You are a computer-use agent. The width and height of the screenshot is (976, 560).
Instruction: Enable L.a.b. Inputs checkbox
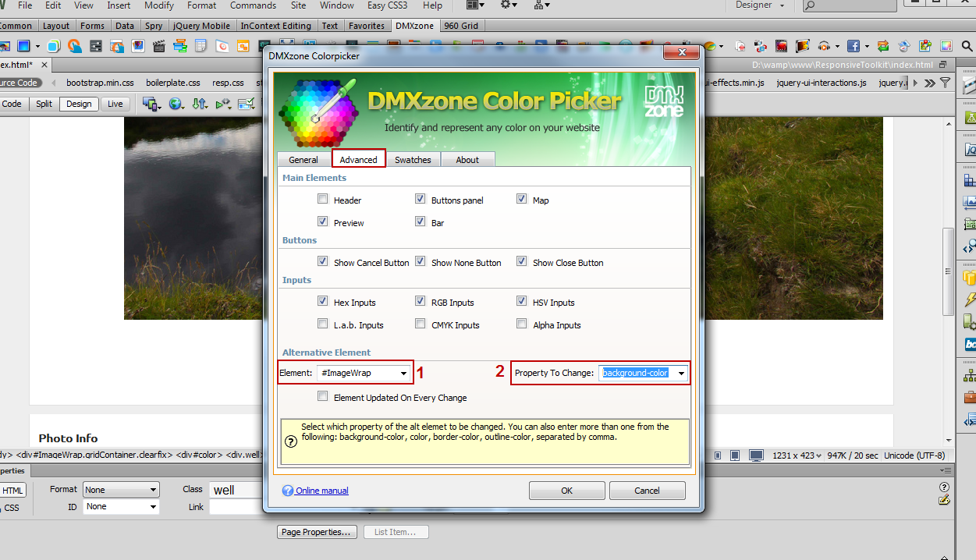coord(323,324)
